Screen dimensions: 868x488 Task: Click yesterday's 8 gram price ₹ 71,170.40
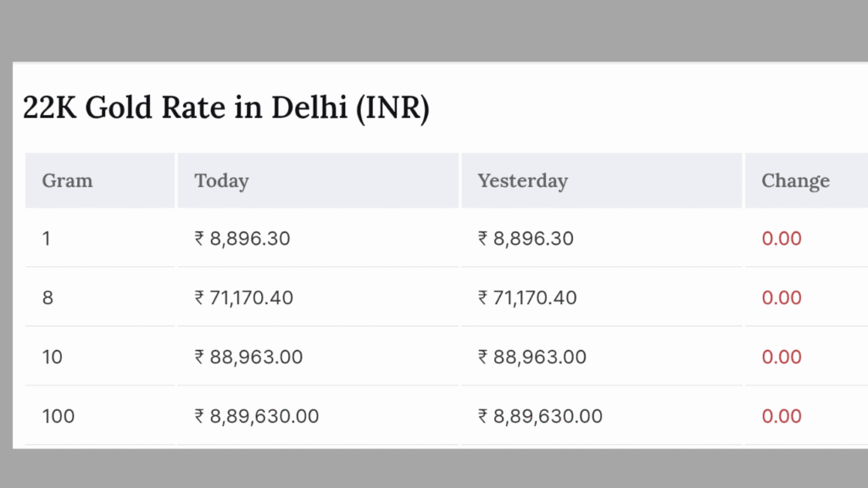[x=527, y=297]
